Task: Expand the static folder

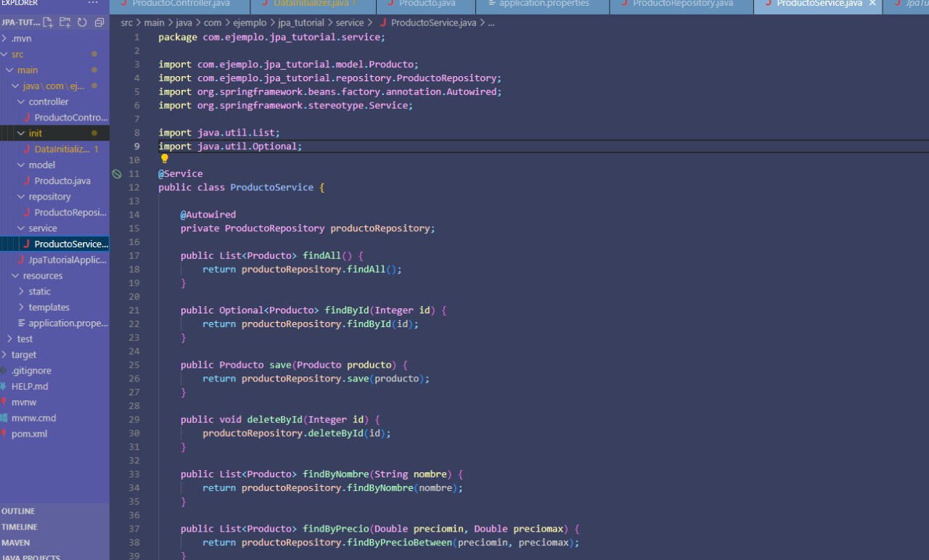Action: coord(22,292)
